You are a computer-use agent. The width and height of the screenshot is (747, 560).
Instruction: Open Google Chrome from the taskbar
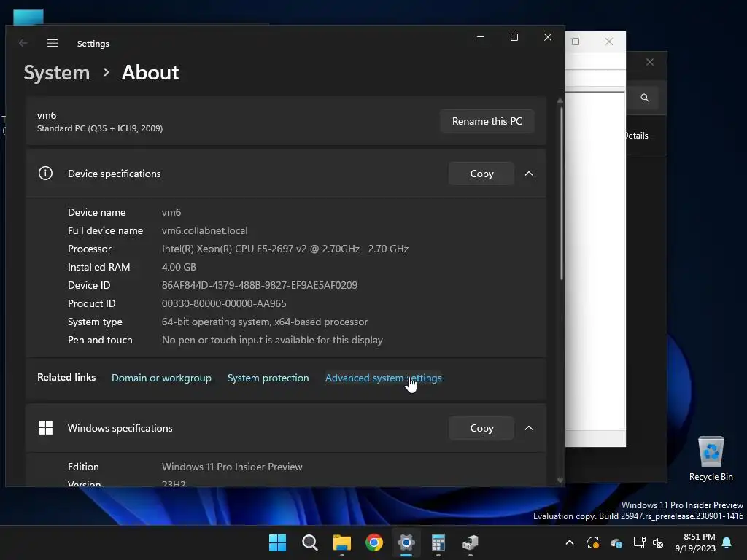pyautogui.click(x=374, y=542)
